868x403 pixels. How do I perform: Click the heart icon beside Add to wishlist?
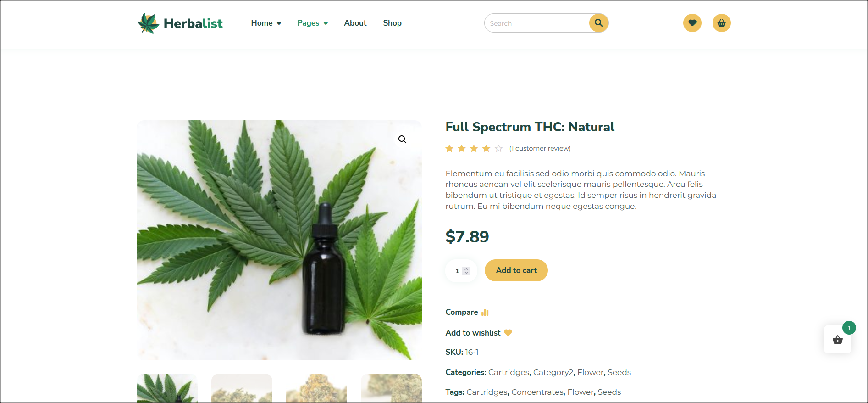508,333
